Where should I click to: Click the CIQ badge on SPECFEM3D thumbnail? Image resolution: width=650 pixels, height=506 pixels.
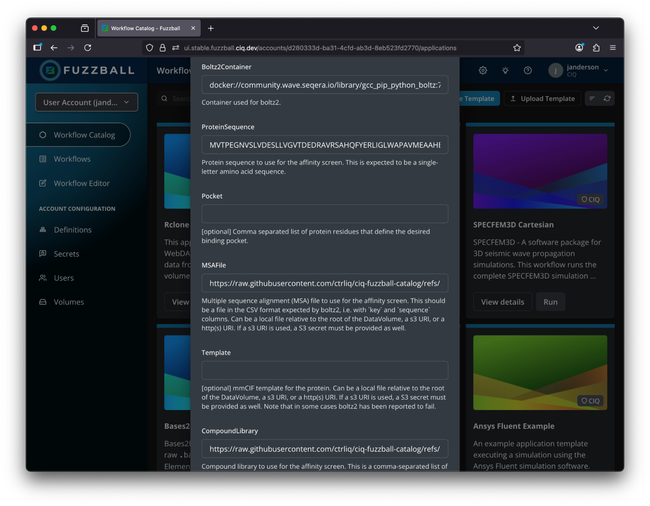pos(590,199)
